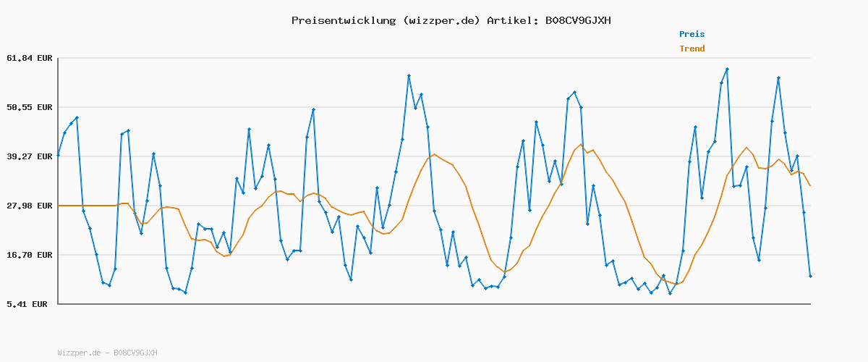Click the right end of the orange trend line
Image resolution: width=868 pixels, height=362 pixels.
coord(810,186)
